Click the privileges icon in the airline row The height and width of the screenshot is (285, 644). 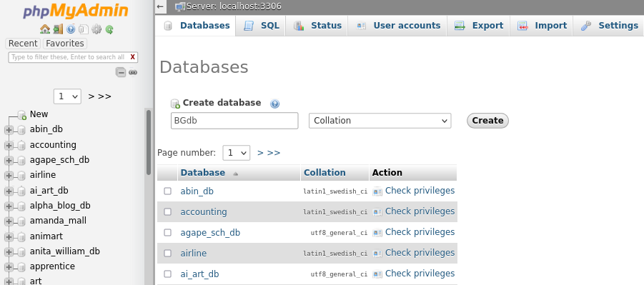(x=377, y=254)
